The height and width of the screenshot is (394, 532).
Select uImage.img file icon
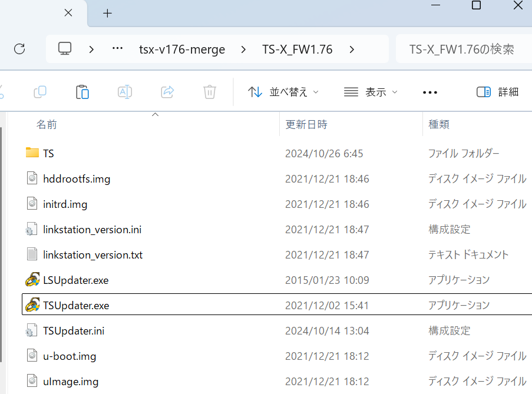32,381
